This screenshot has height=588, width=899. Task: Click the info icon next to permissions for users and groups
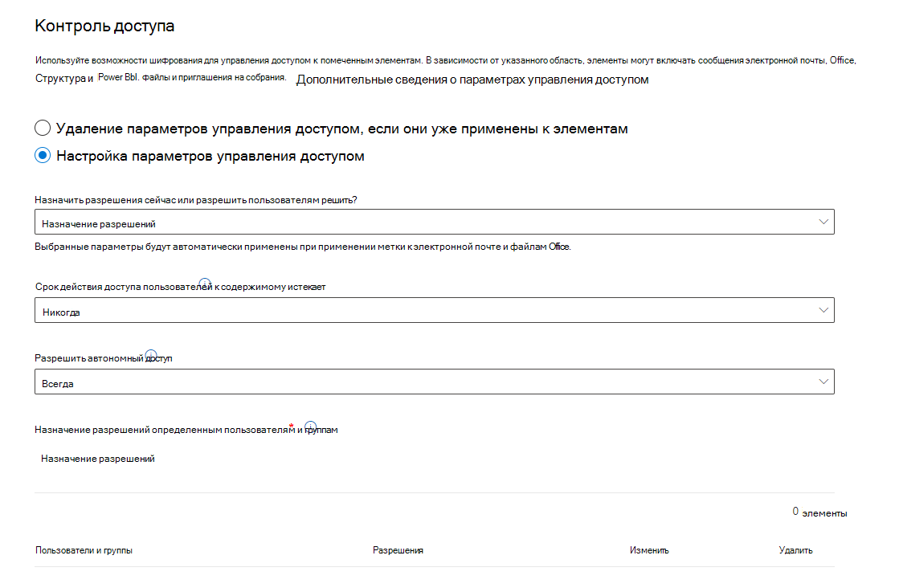pos(310,427)
